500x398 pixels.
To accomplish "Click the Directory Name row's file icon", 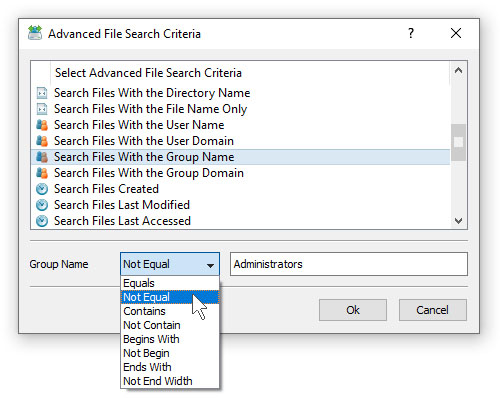I will [42, 93].
